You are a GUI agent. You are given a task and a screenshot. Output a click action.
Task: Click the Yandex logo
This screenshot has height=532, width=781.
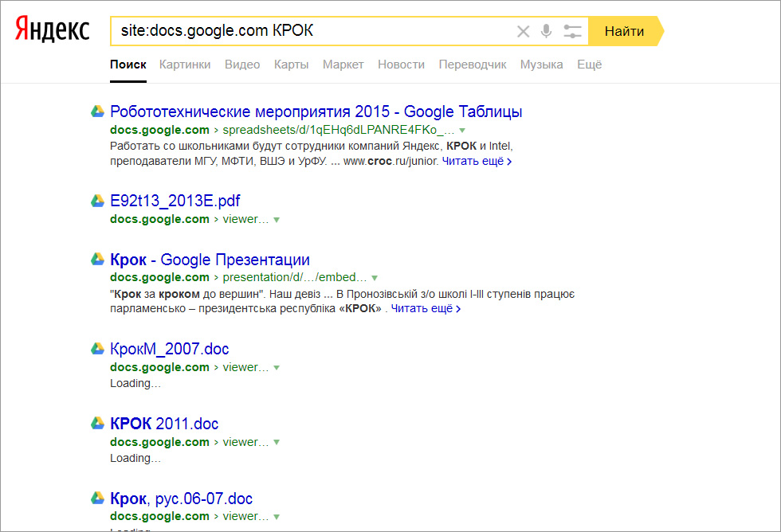52,31
